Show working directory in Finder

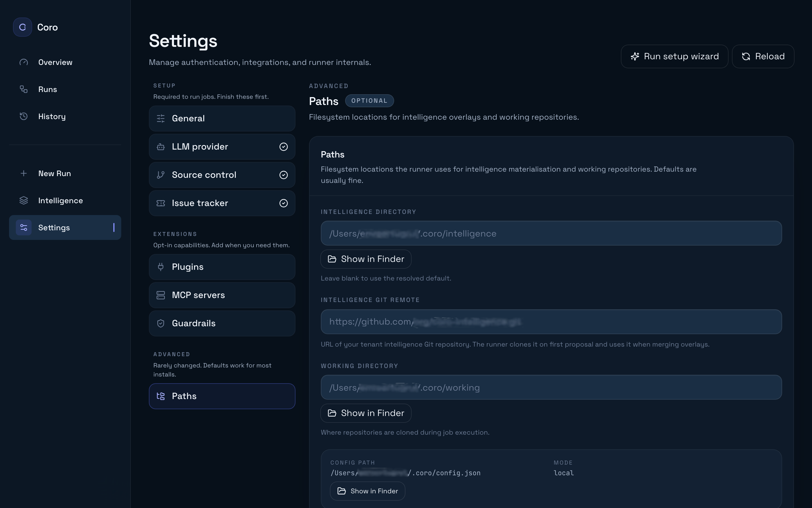click(x=366, y=413)
